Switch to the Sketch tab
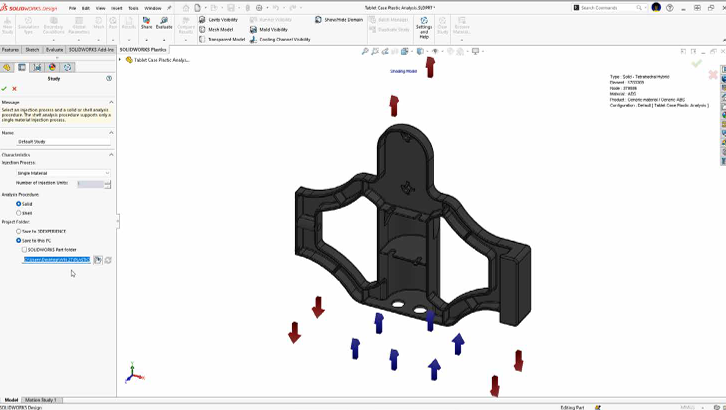Screen dimensions: 726x410 (32, 50)
